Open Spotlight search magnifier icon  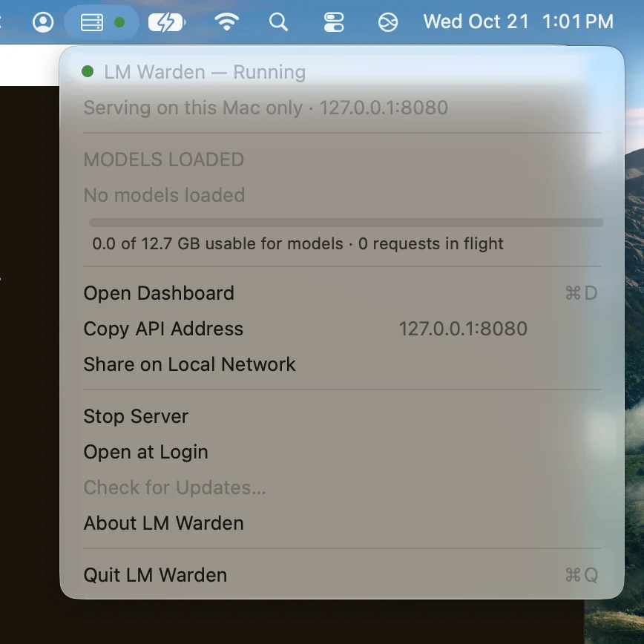[278, 22]
